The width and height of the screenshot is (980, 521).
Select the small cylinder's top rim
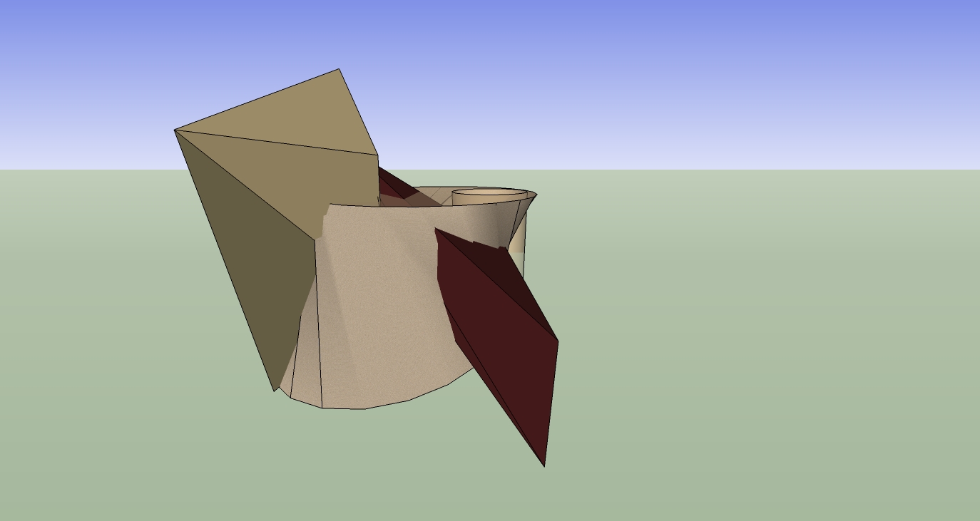(x=489, y=192)
